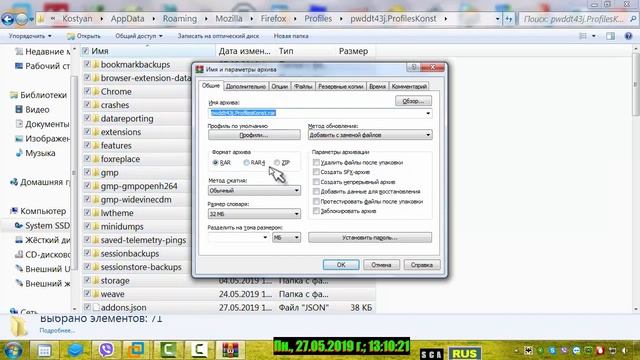Uncheck the 'Имя' select-all header checkbox

pyautogui.click(x=85, y=51)
